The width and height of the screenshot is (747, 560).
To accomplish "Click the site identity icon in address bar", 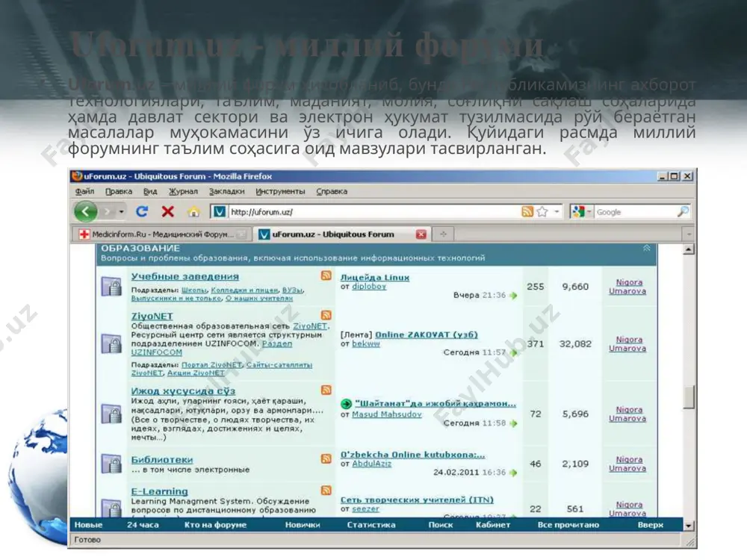I will click(x=219, y=211).
